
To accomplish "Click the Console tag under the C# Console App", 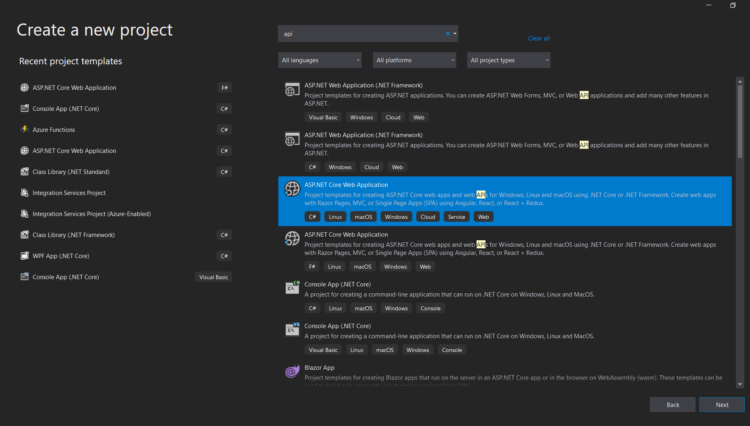I will click(430, 308).
